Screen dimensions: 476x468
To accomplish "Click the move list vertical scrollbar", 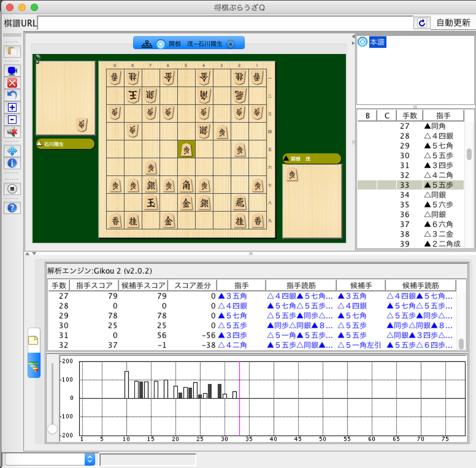I will 469,154.
